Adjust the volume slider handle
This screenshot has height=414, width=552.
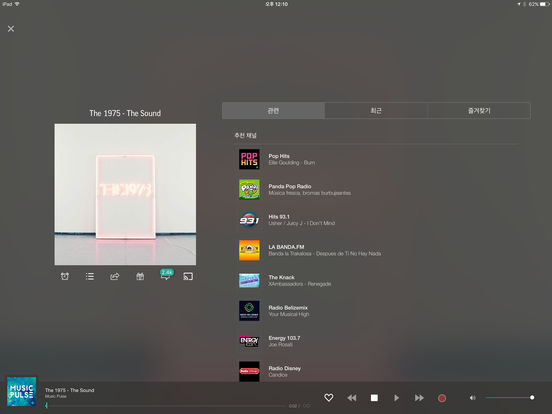532,397
